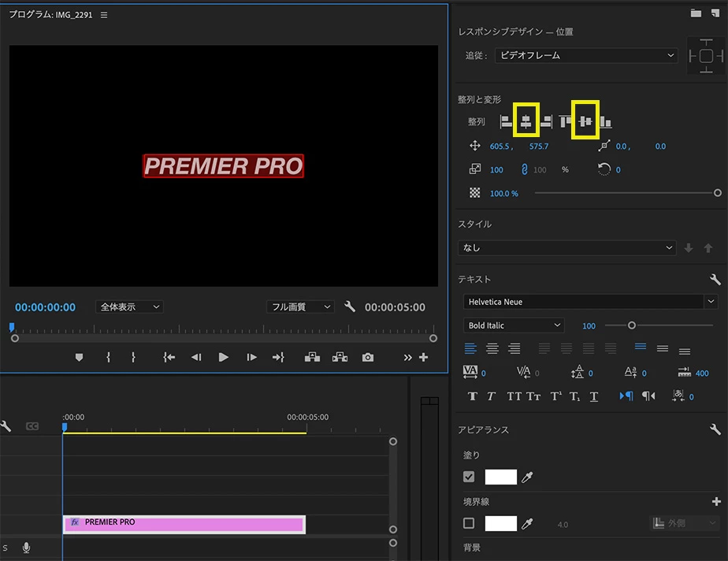The image size is (728, 561).
Task: Click the rotation icon
Action: pos(604,169)
